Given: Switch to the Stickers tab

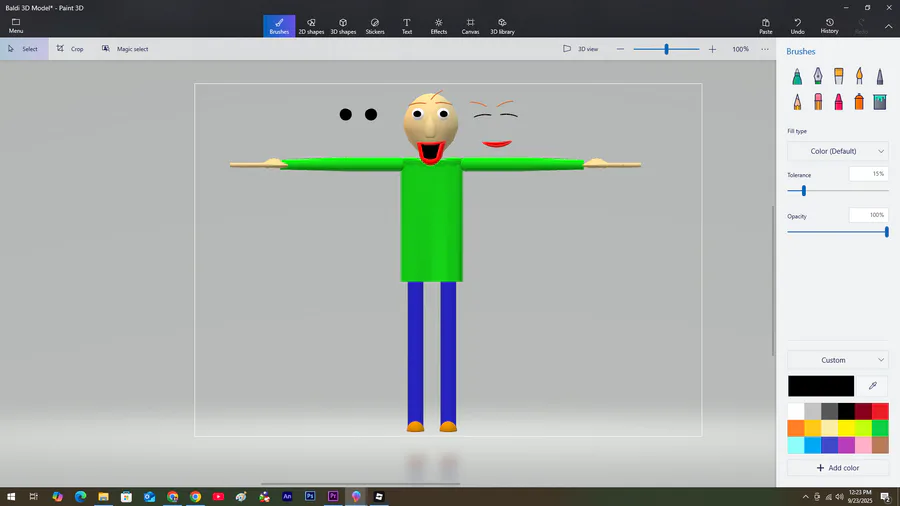Looking at the screenshot, I should 375,26.
